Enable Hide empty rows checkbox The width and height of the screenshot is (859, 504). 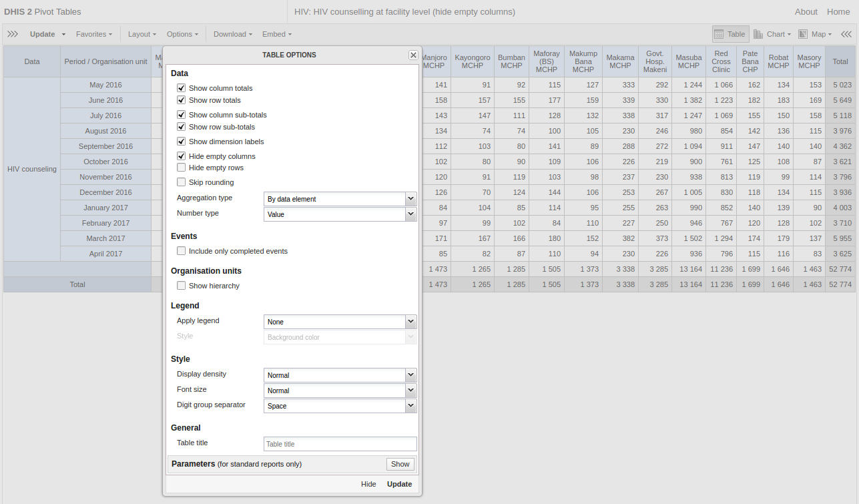click(x=182, y=168)
